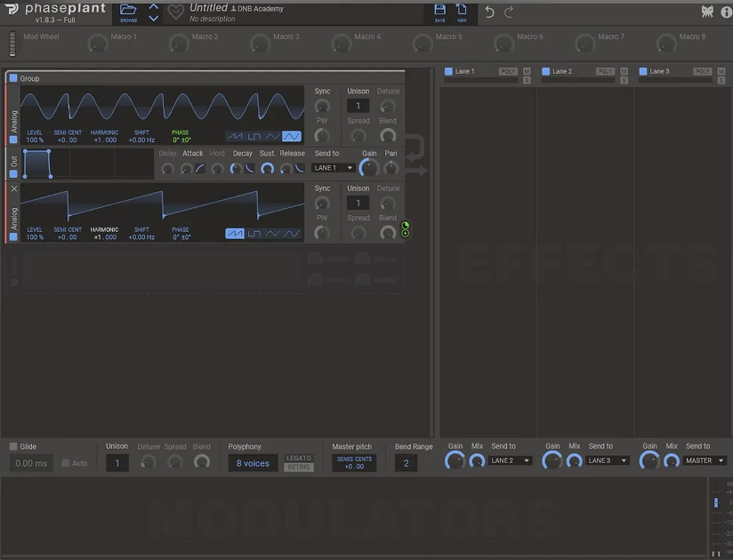Select square waveform on first Analog oscillator
The image size is (733, 560).
click(x=254, y=136)
